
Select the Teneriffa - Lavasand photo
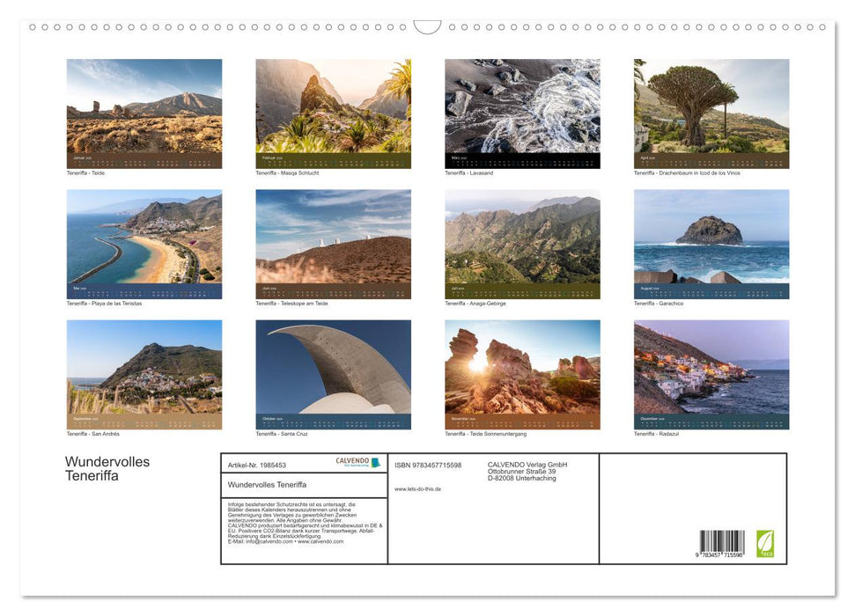pos(521,113)
